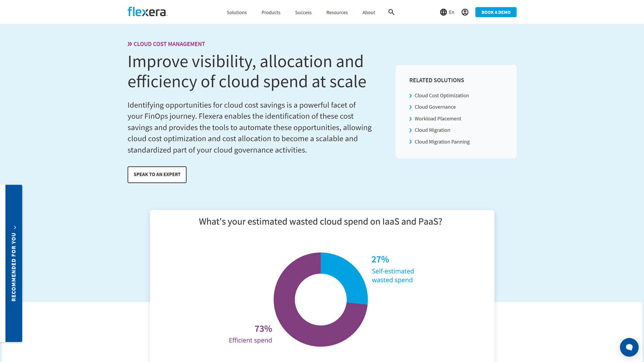Click SPEAK TO AN EXPERT
This screenshot has width=644, height=362.
click(x=157, y=174)
